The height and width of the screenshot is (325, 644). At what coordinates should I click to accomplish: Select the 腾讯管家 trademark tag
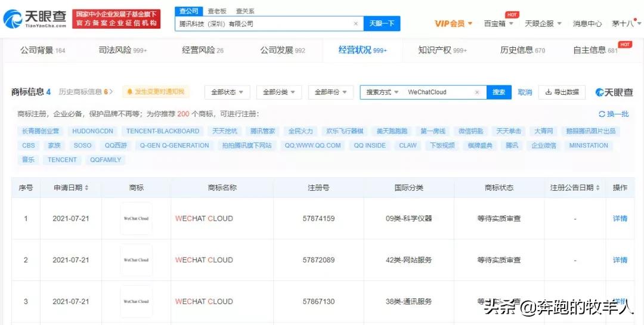click(x=263, y=131)
